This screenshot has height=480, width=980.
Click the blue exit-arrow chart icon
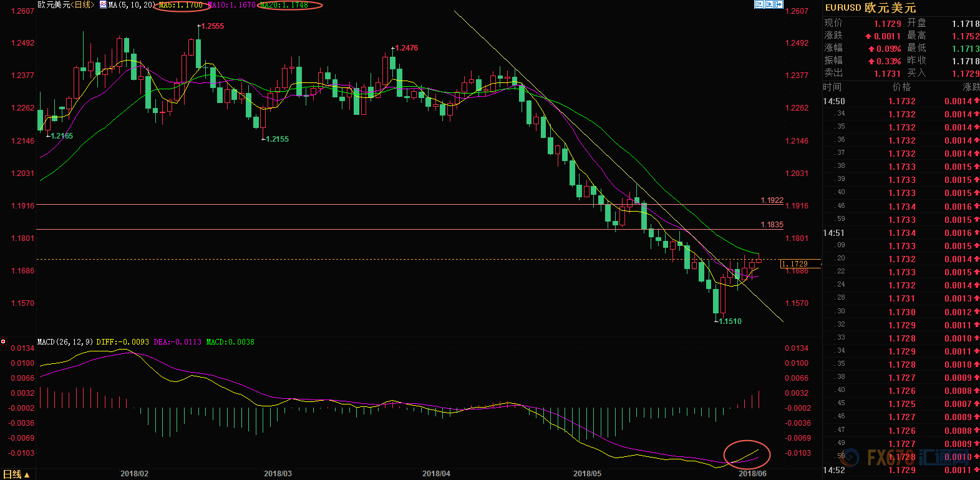(x=779, y=4)
